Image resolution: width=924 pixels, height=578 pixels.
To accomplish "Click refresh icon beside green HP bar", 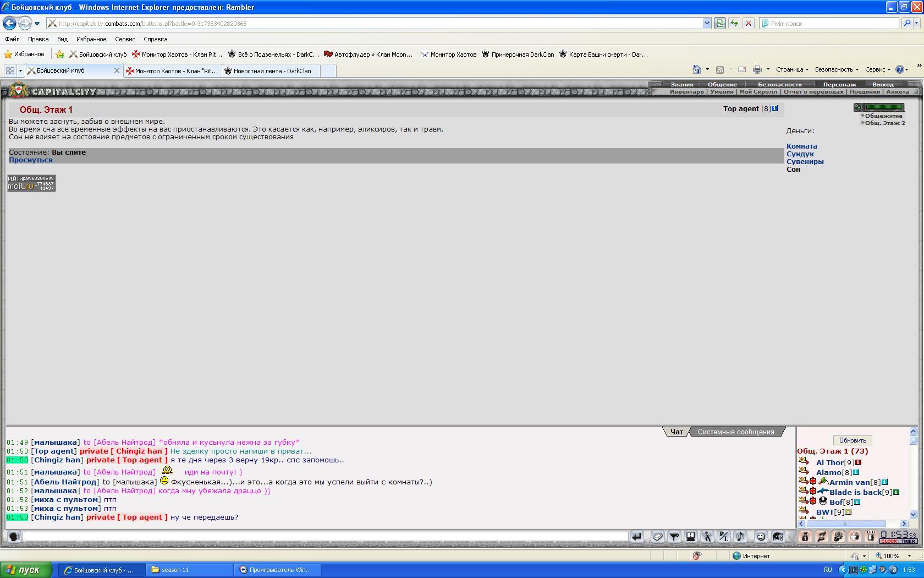I will [x=858, y=107].
